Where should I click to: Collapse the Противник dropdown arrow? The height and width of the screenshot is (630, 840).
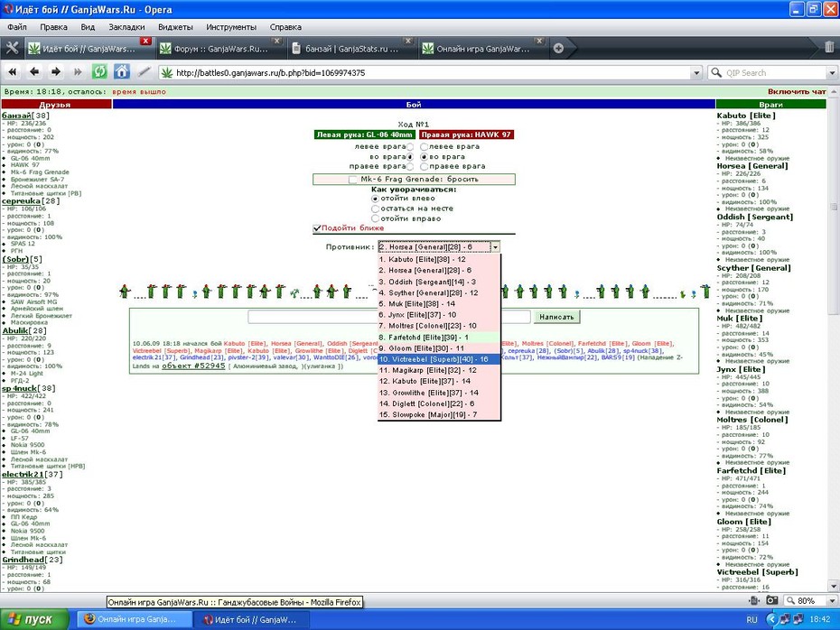coord(495,247)
